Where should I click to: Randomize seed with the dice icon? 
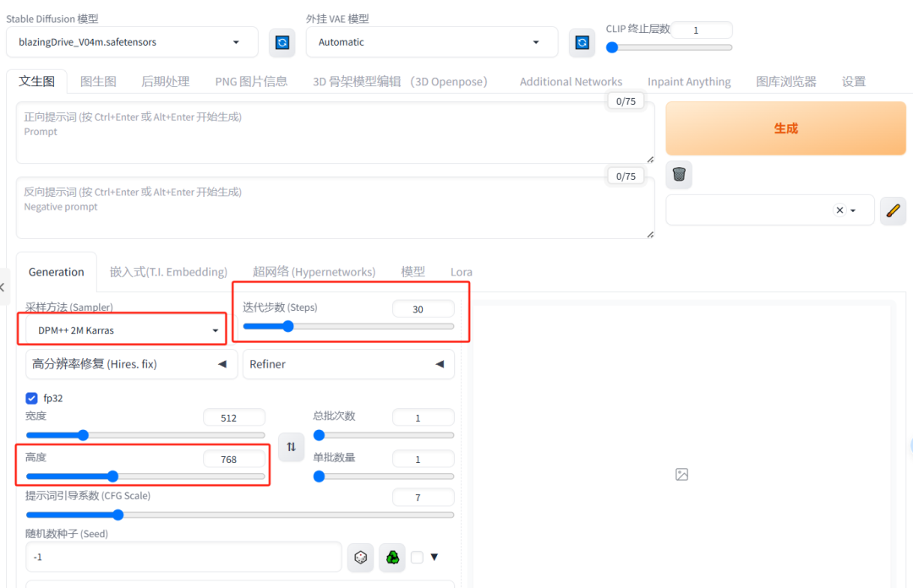(361, 557)
